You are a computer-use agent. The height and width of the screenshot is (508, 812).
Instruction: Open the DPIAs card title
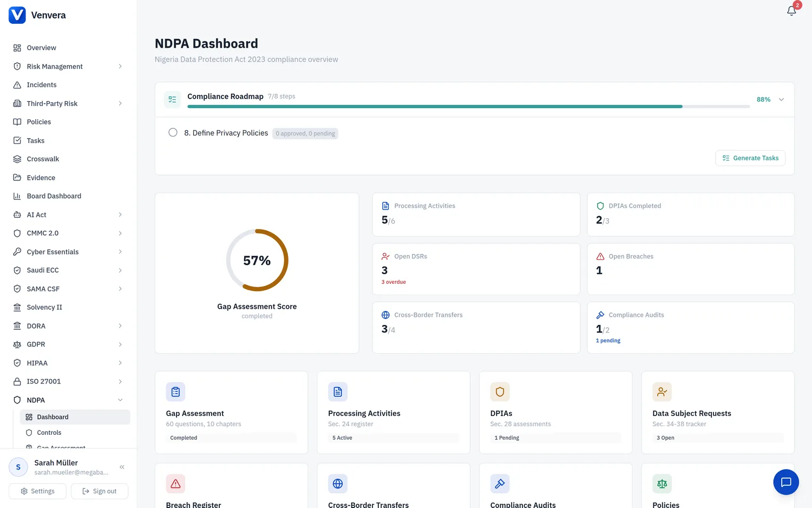501,413
